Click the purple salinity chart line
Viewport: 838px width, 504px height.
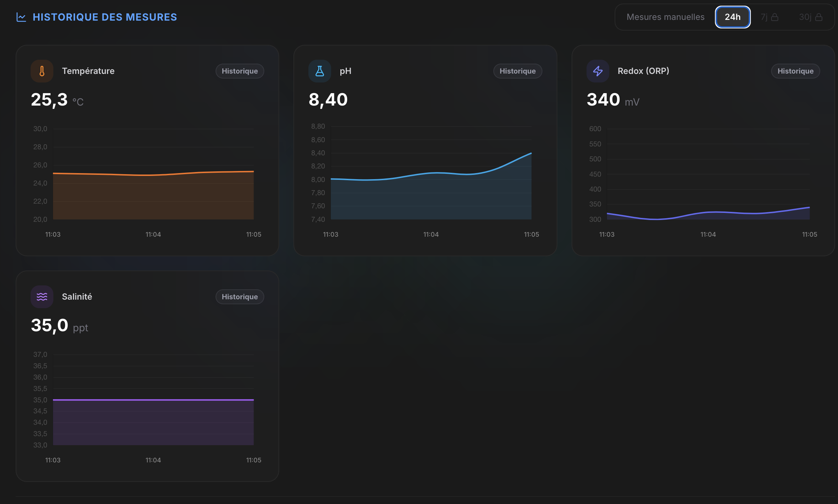click(153, 400)
